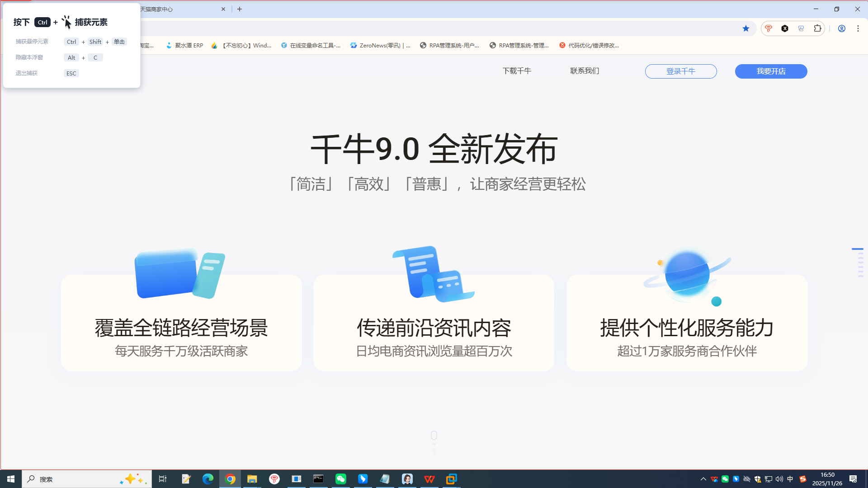868x488 pixels.
Task: Open the 代码优化/错误修改 bookmark
Action: [x=589, y=45]
